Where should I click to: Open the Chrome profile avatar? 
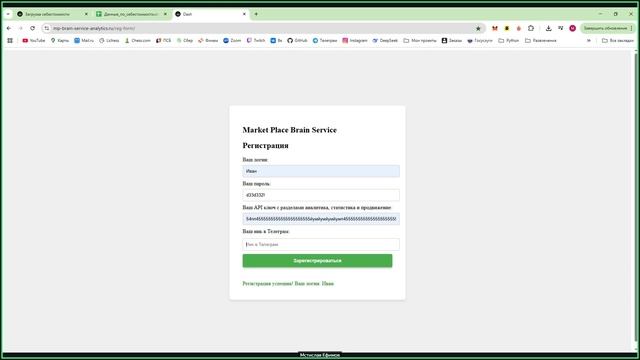point(573,28)
